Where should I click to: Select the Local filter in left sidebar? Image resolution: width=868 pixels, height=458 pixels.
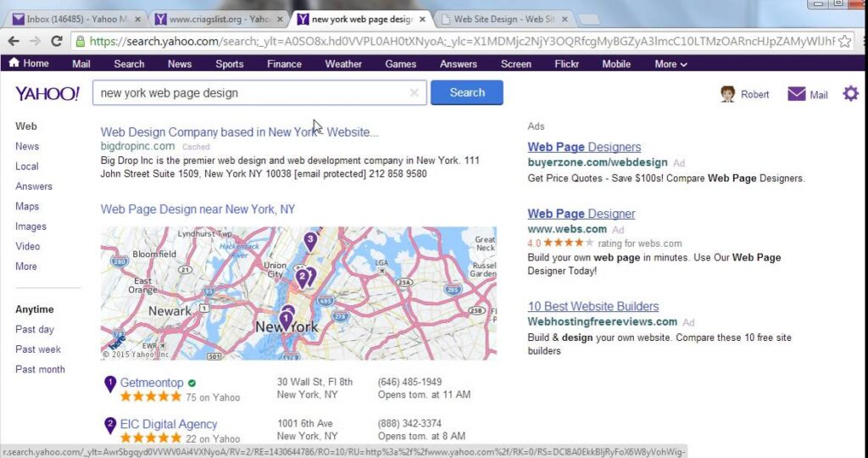[x=26, y=166]
